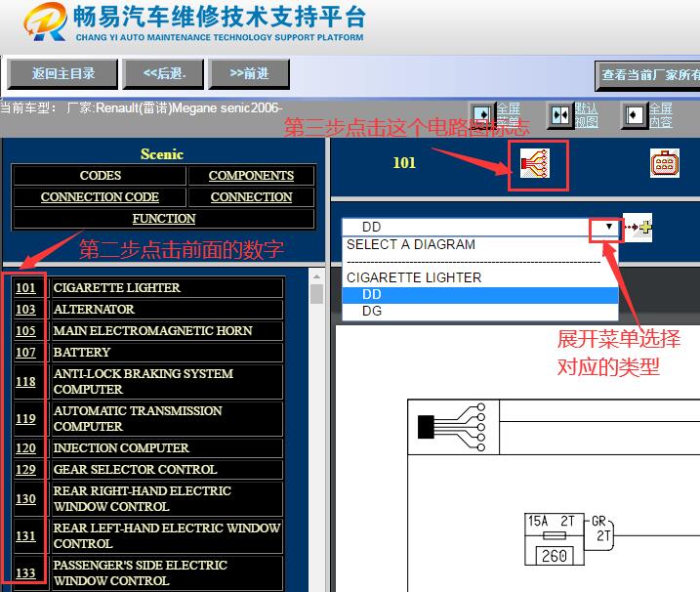Toggle full-screen menu view icon

[482, 115]
